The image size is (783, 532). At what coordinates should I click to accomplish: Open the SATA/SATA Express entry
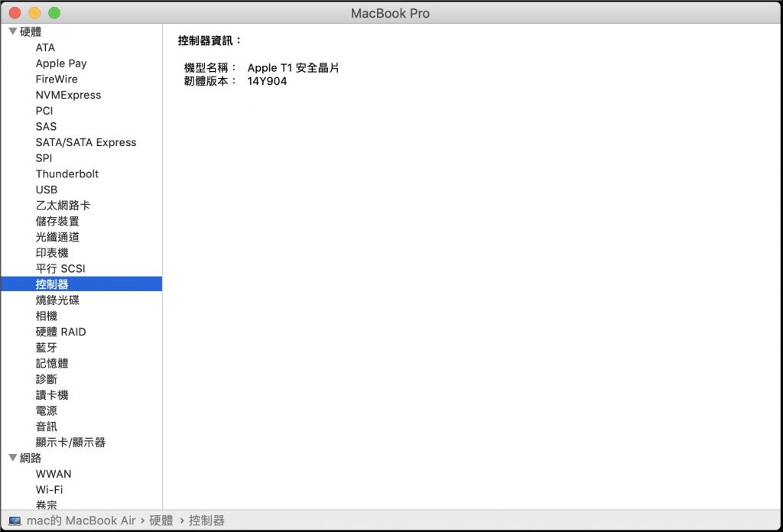(x=86, y=142)
